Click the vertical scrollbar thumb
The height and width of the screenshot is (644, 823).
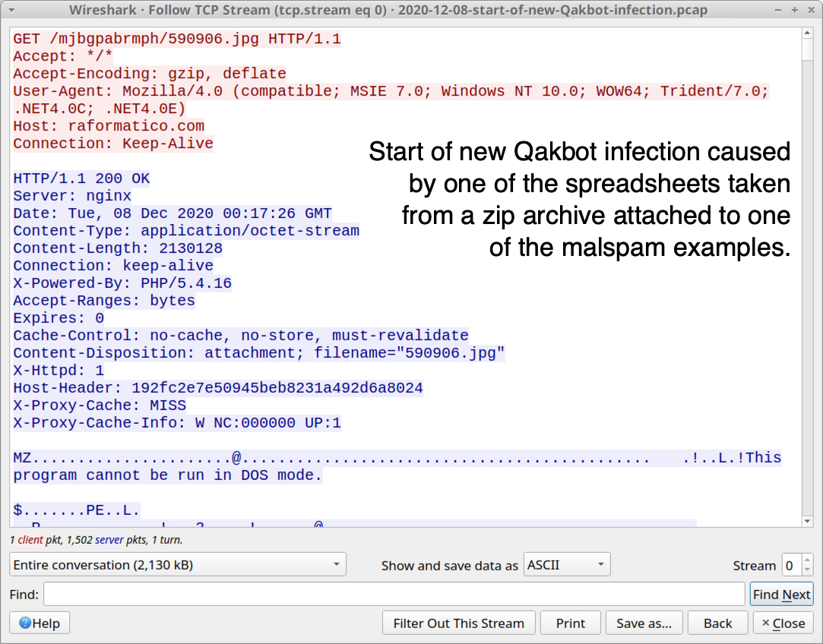coord(807,49)
